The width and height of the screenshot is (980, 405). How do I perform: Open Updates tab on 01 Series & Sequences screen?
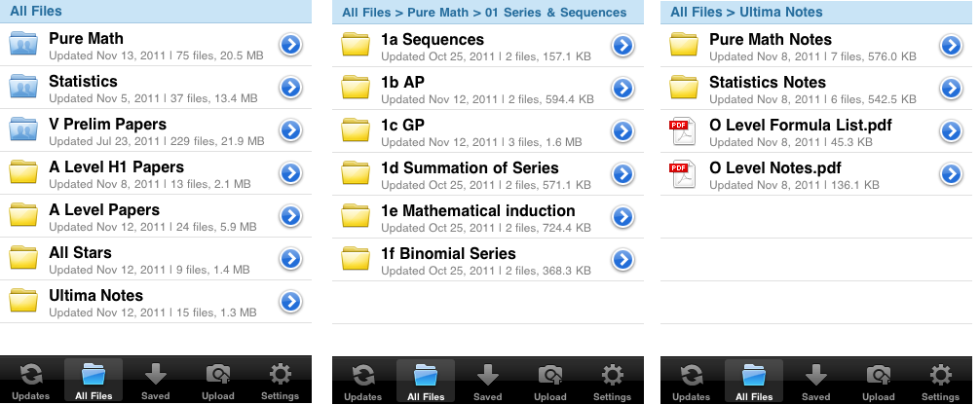coord(362,382)
